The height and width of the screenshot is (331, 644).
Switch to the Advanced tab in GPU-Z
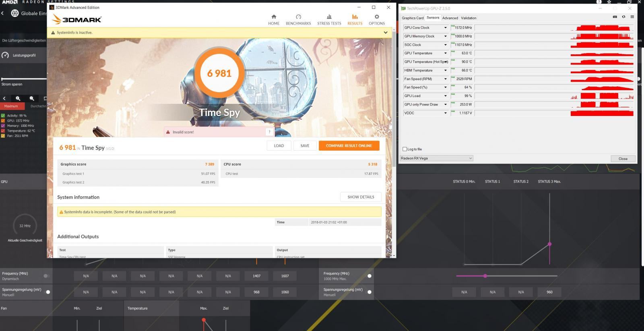tap(450, 18)
